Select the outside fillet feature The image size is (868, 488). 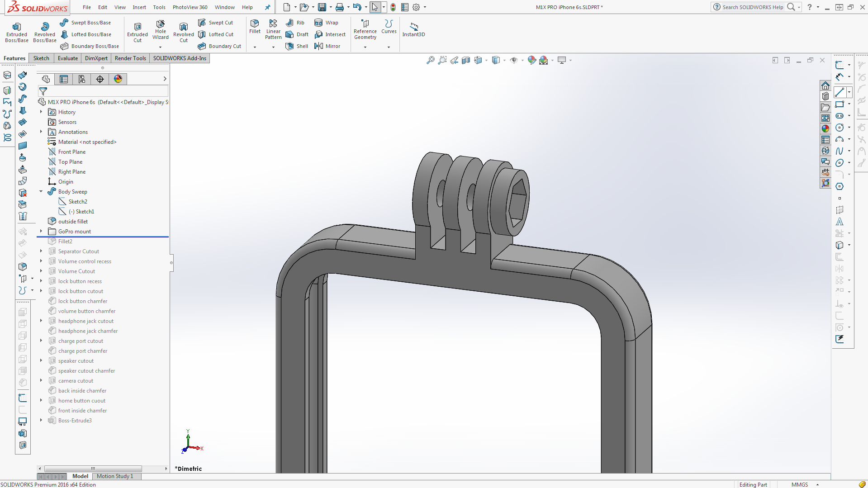coord(68,222)
